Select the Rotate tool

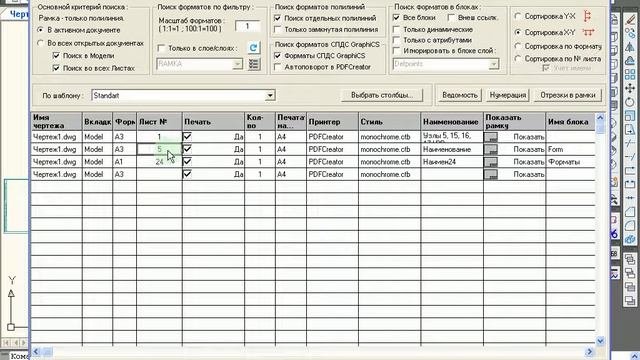(630, 102)
